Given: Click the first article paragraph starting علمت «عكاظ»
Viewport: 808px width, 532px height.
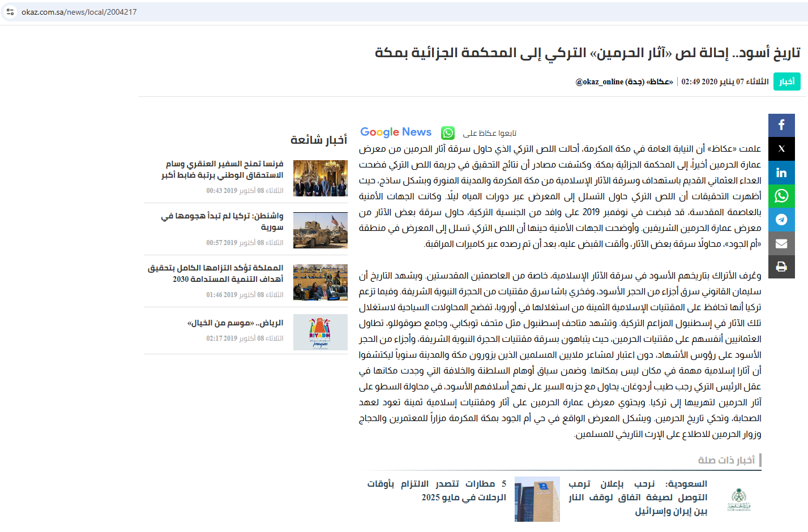Looking at the screenshot, I should pyautogui.click(x=560, y=196).
